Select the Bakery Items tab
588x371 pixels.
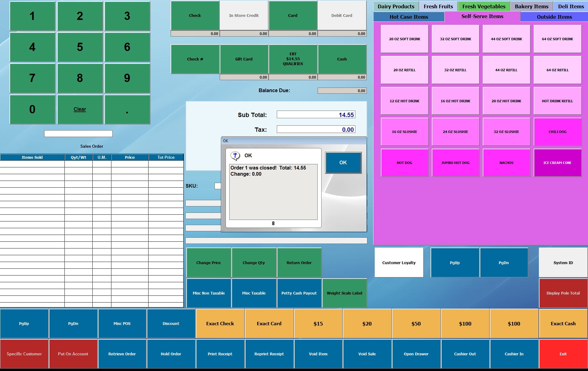click(x=531, y=6)
